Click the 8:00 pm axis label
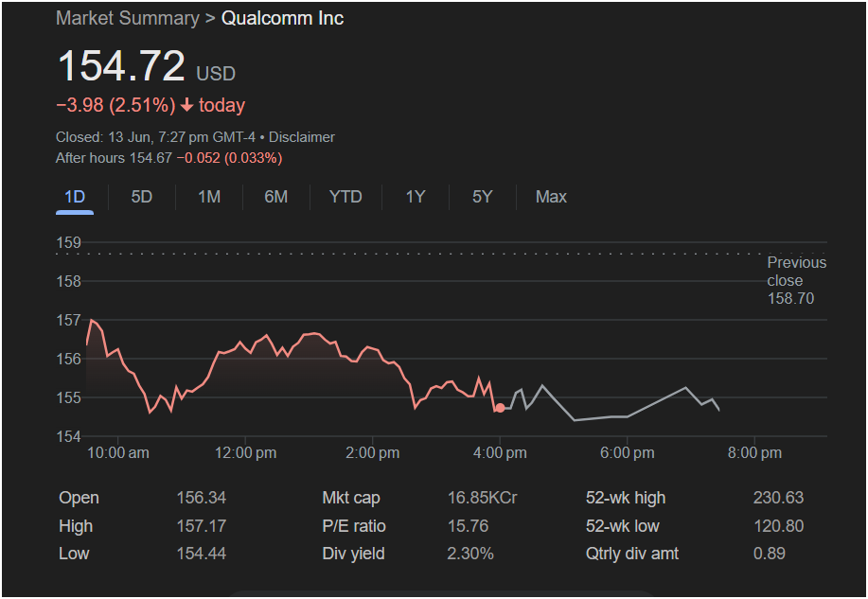 click(754, 453)
